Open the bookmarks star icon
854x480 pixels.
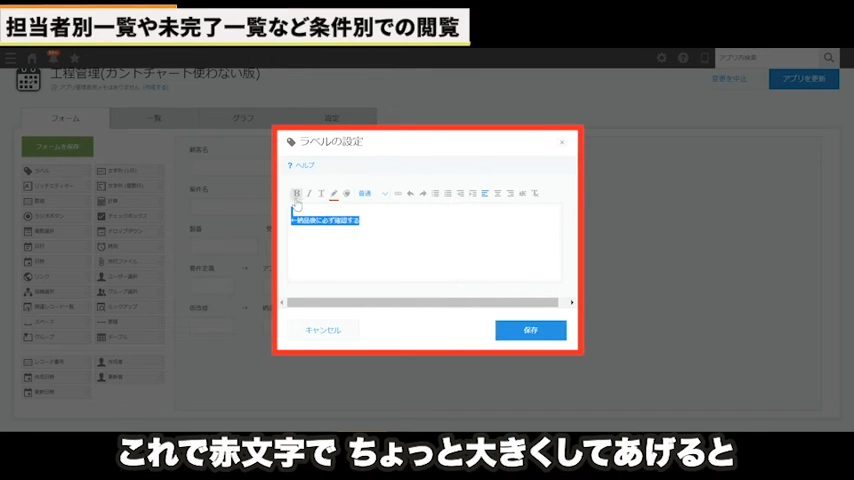tap(75, 58)
